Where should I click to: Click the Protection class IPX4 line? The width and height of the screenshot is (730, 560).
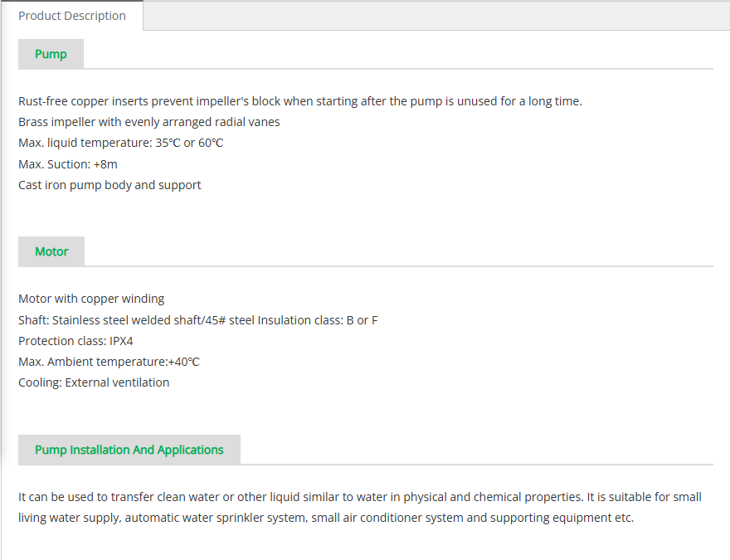pyautogui.click(x=75, y=341)
